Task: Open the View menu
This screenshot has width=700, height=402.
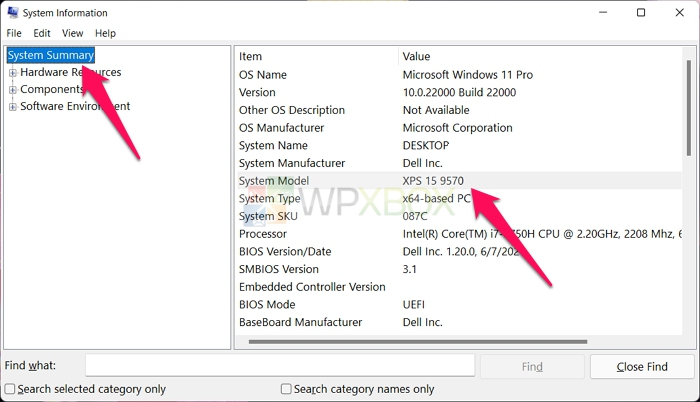Action: 72,33
